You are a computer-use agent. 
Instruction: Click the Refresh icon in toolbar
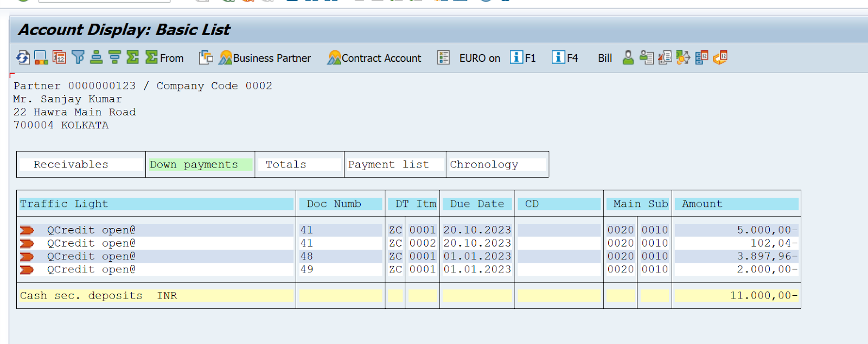pos(23,57)
